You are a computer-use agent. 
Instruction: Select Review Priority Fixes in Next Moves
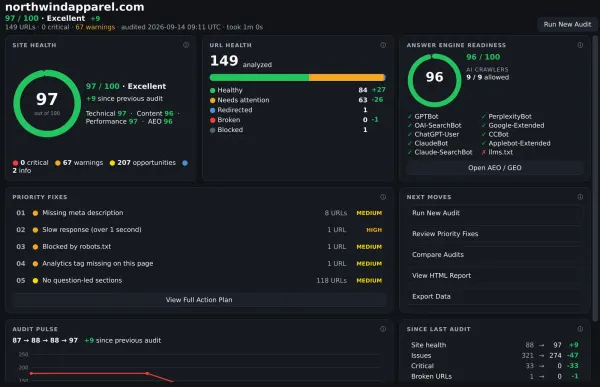tap(495, 234)
